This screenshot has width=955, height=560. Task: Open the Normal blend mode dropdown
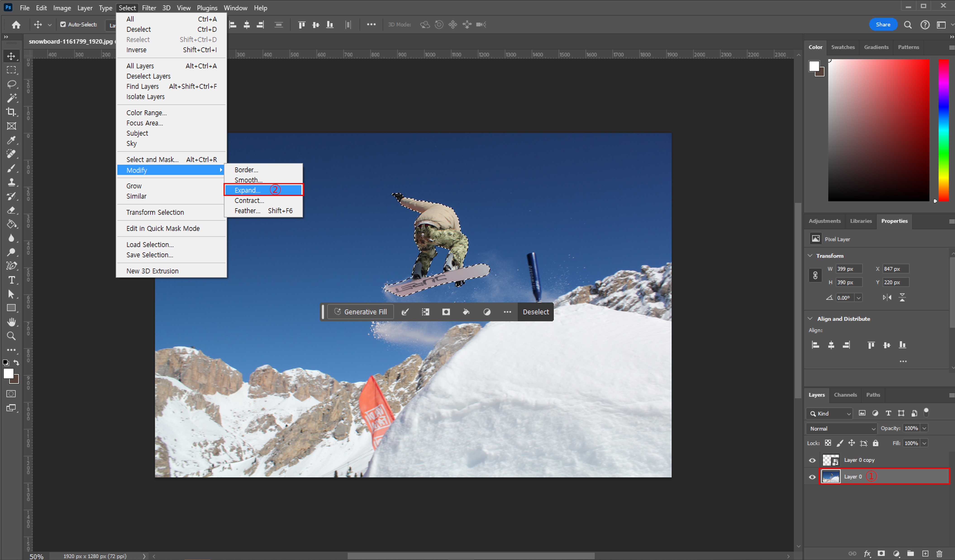[x=842, y=429]
